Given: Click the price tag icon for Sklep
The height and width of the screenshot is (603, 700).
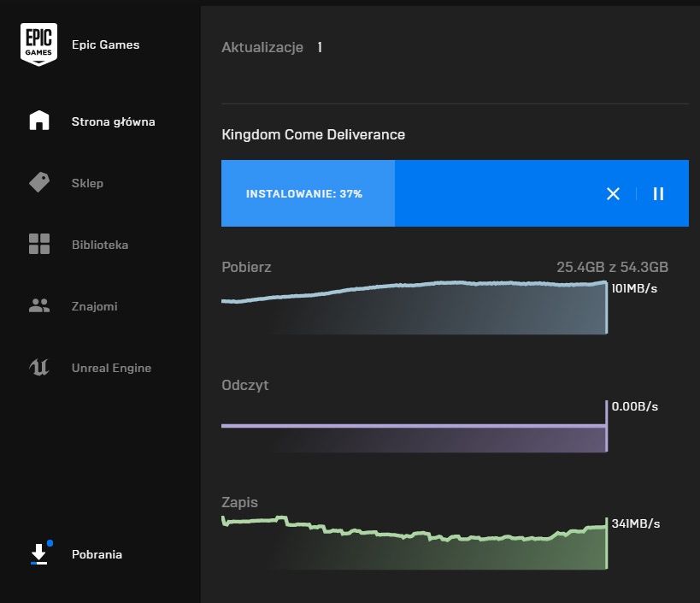Looking at the screenshot, I should [39, 182].
